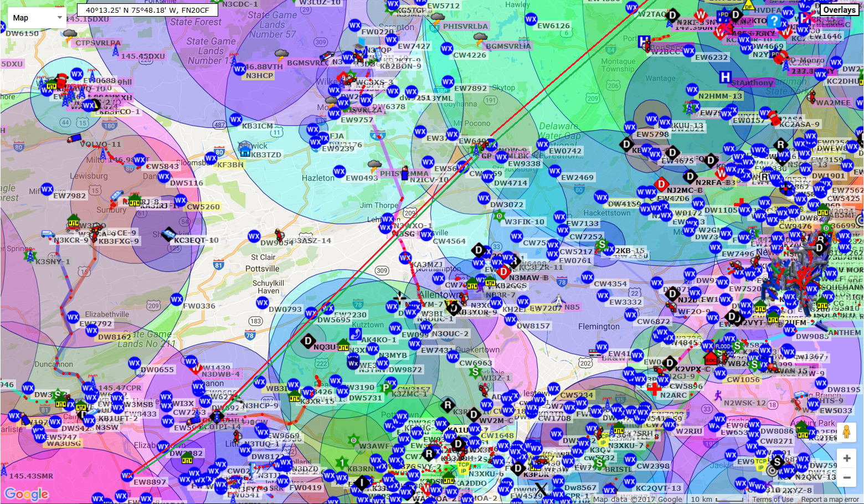Select the StAnthony hospital H icon

coord(725,77)
